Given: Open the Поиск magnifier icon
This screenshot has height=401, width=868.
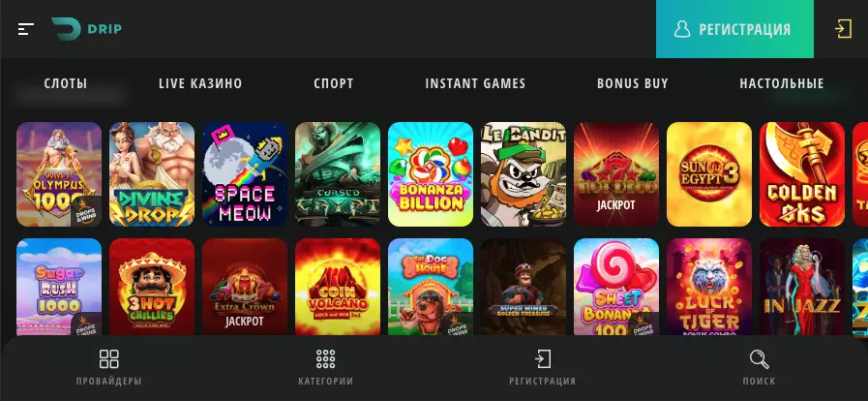Looking at the screenshot, I should tap(759, 359).
